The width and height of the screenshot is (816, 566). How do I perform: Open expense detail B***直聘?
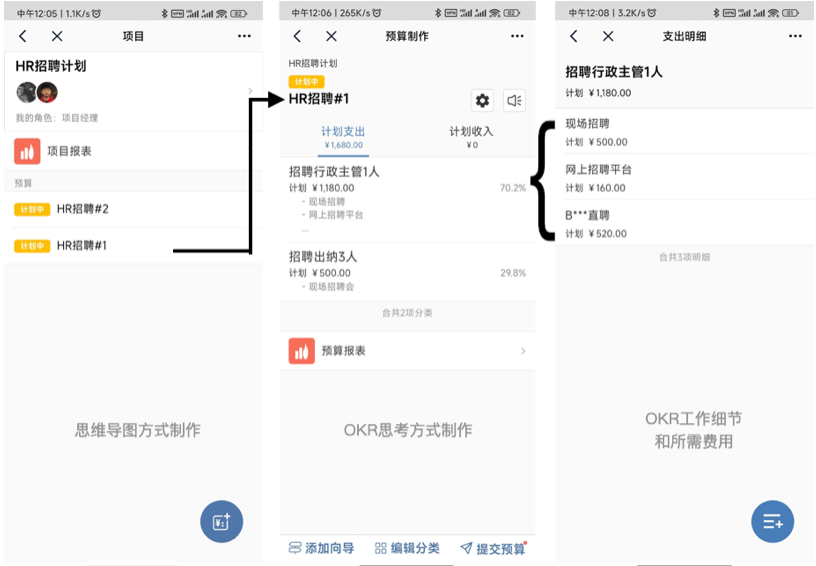pyautogui.click(x=684, y=224)
